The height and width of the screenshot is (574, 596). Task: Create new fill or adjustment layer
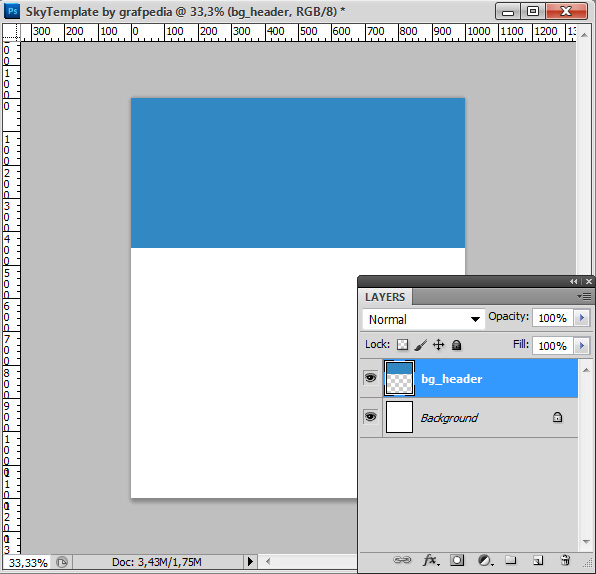point(485,560)
